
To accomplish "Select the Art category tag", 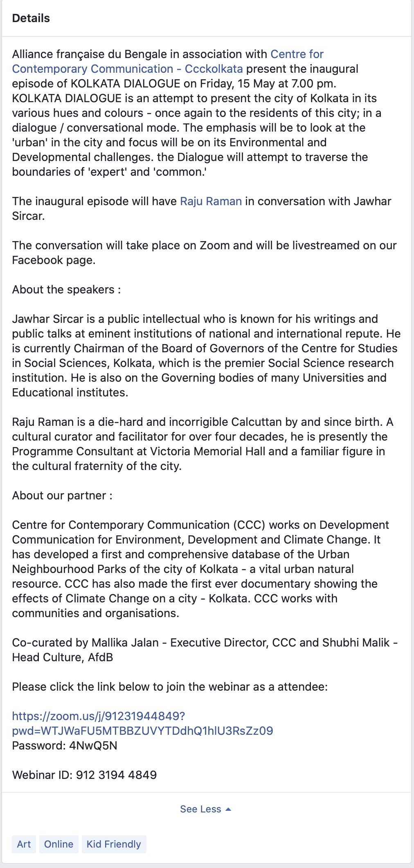I will 24,844.
